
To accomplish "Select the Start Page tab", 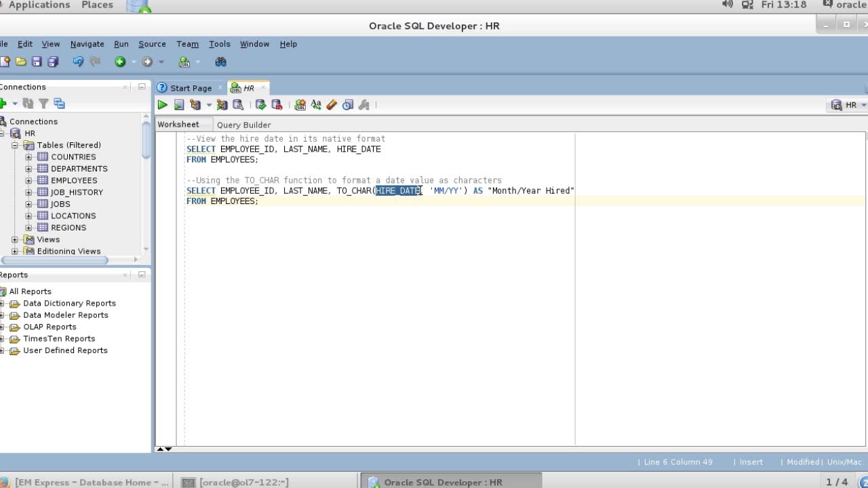I will [191, 88].
